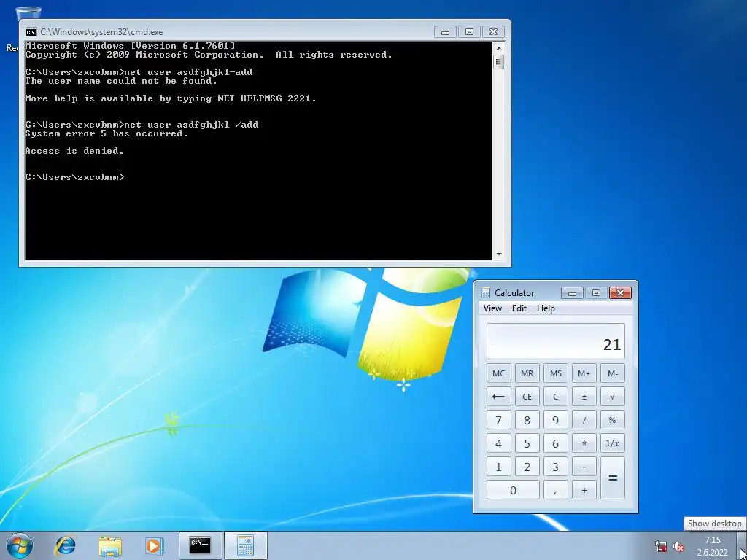
Task: Click the M+ memory add button
Action: pos(584,373)
